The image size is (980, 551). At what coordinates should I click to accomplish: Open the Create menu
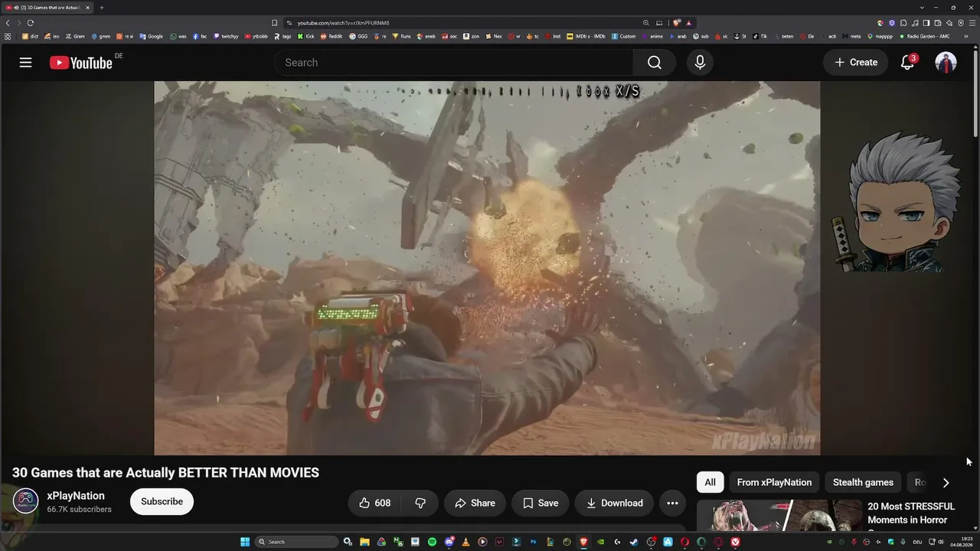tap(856, 63)
